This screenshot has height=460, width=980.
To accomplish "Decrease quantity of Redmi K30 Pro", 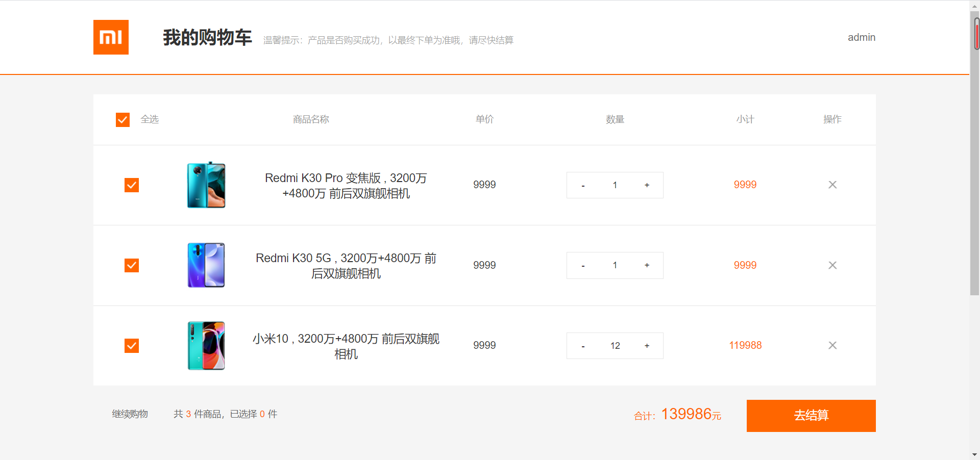I will 583,185.
